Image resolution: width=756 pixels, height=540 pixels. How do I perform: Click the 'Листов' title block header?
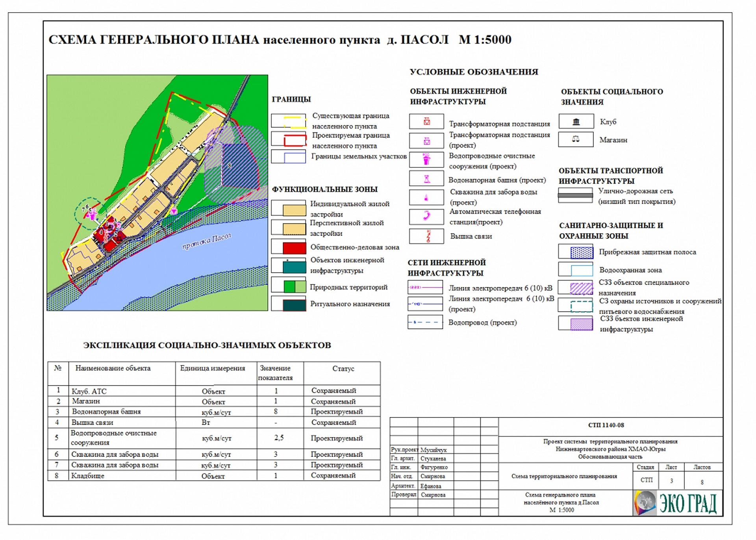click(702, 467)
